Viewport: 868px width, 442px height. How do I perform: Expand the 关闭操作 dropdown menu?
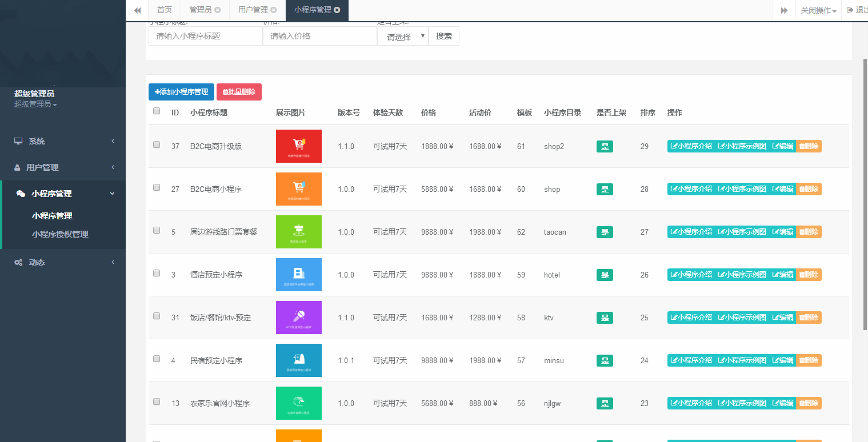click(818, 10)
